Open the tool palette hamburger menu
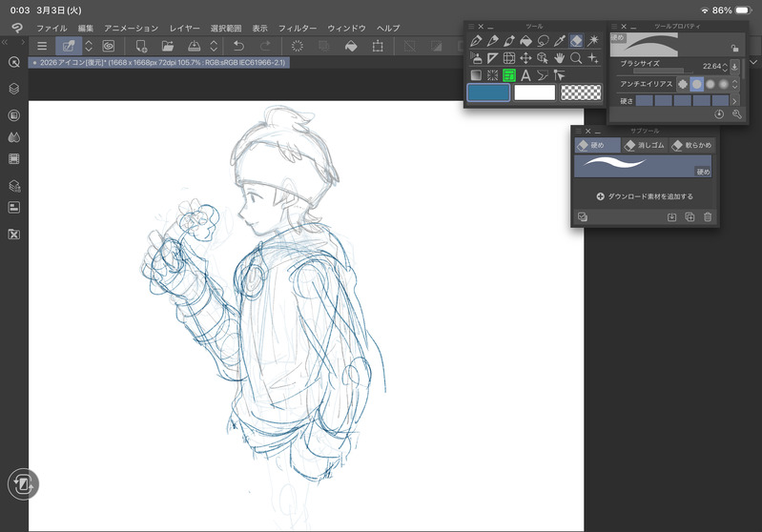The width and height of the screenshot is (762, 532). [x=470, y=26]
